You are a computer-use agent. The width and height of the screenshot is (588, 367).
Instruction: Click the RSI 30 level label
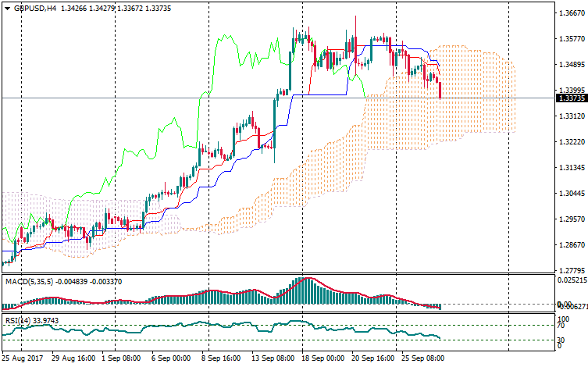pos(561,340)
